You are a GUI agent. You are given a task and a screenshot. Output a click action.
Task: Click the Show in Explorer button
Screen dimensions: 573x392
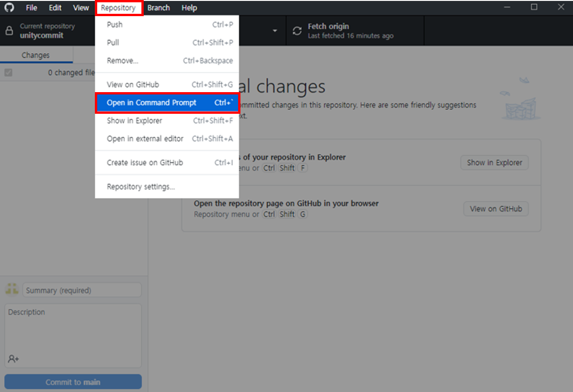coord(494,163)
